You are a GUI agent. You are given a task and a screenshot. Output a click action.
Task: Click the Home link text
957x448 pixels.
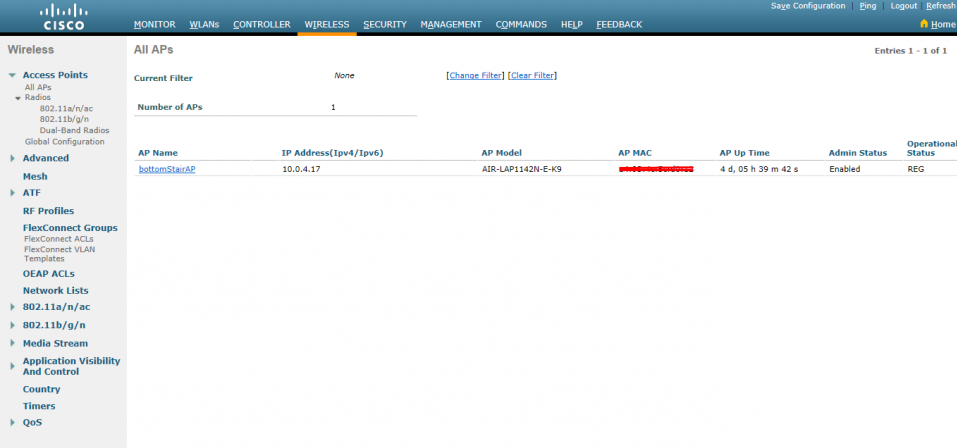click(943, 24)
